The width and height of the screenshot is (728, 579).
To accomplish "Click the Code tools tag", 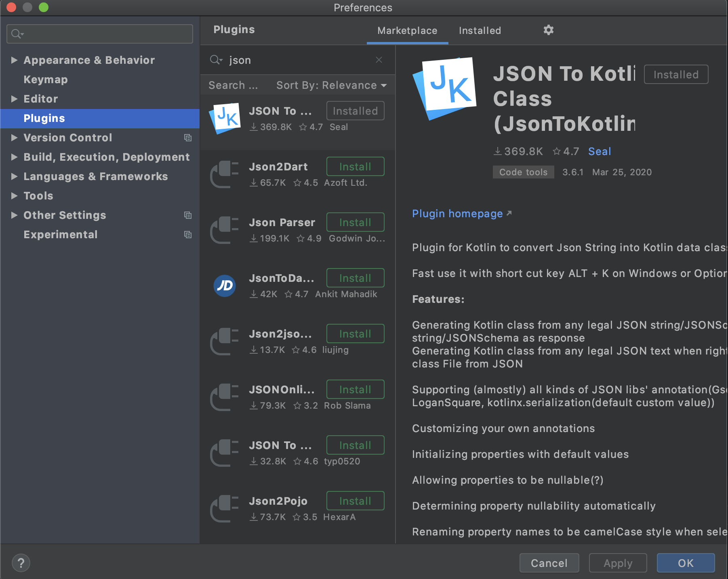I will click(x=523, y=172).
